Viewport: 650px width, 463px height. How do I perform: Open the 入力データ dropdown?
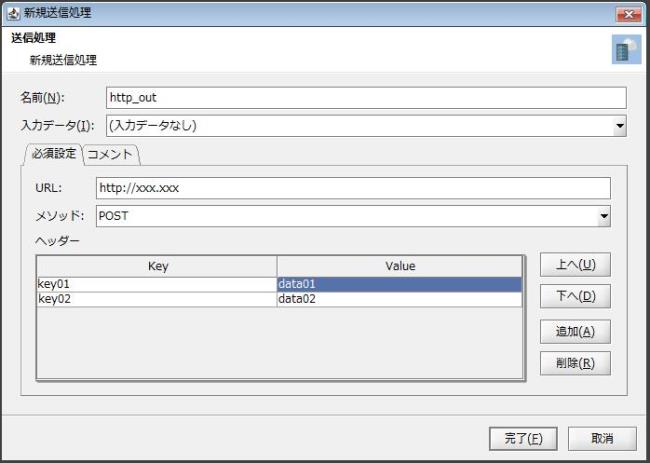pos(365,126)
